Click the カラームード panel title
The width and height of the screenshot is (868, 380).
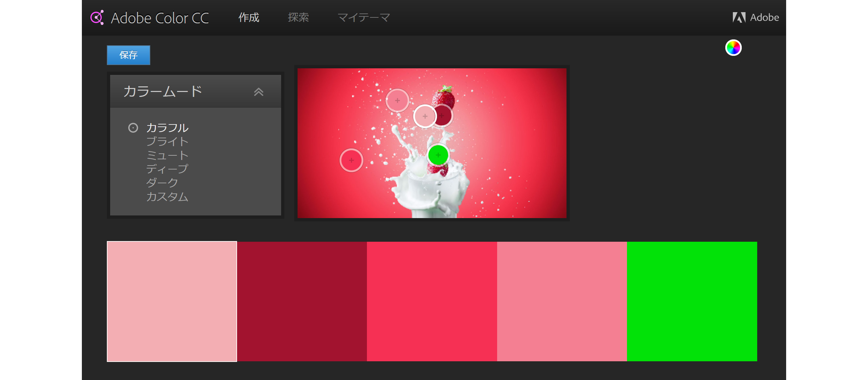tap(162, 92)
